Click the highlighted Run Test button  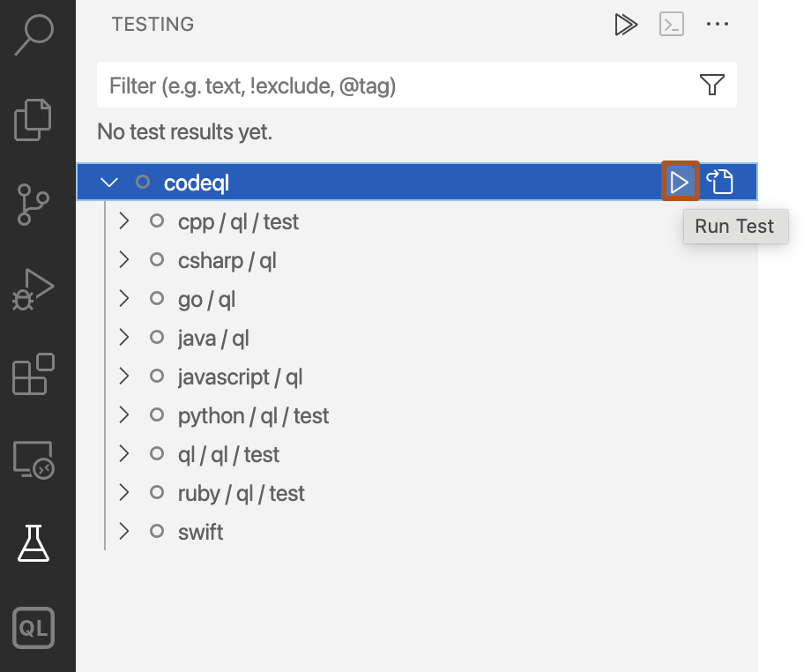click(x=680, y=182)
